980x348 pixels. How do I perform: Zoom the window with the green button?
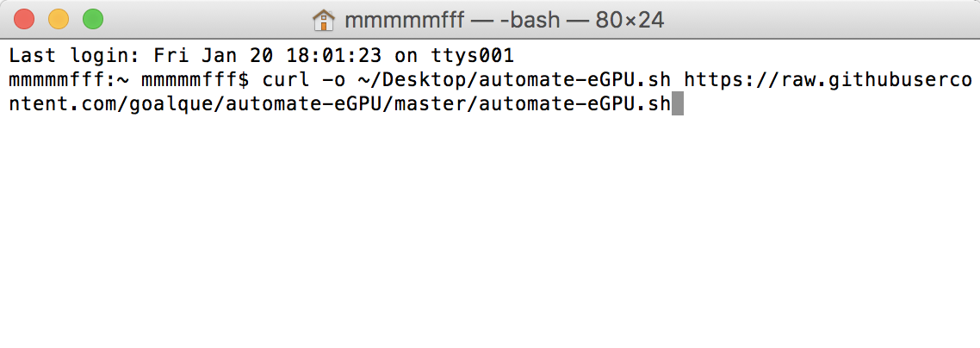pyautogui.click(x=93, y=18)
